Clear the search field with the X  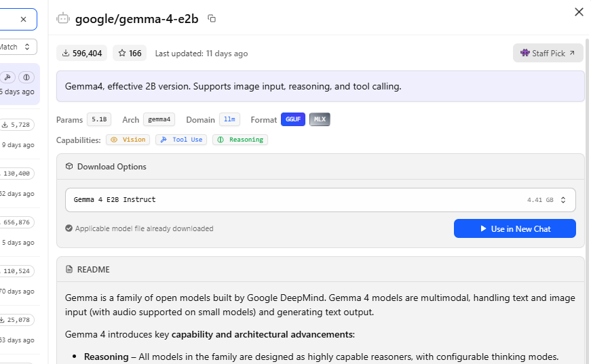click(x=23, y=19)
